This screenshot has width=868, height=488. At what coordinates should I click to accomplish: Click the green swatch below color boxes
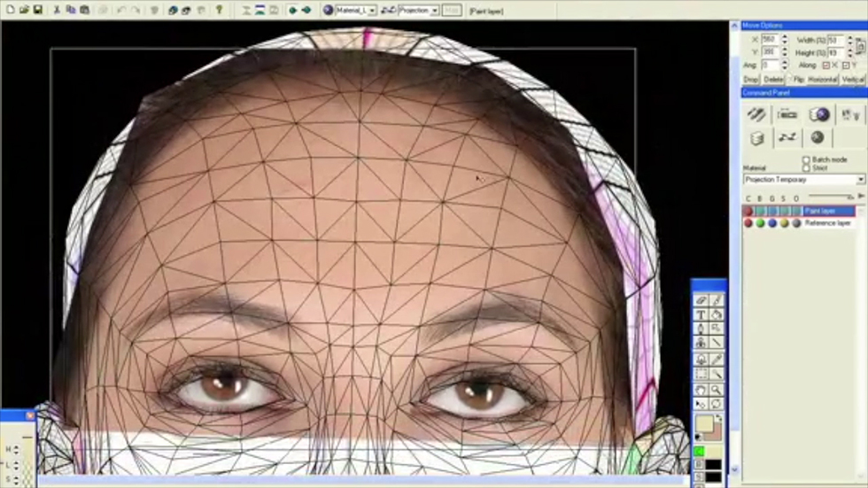700,452
